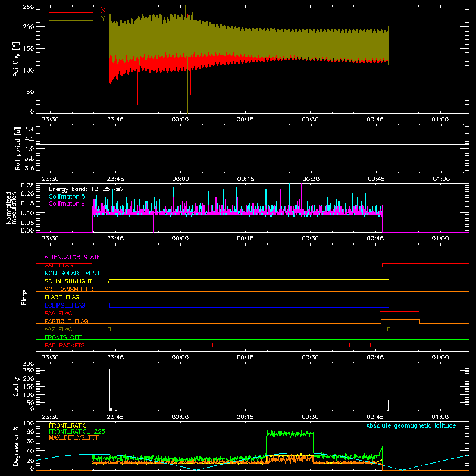This screenshot has height=476, width=476.
Task: Click the 23:45 tick under the Quality plot
Action: pos(115,417)
